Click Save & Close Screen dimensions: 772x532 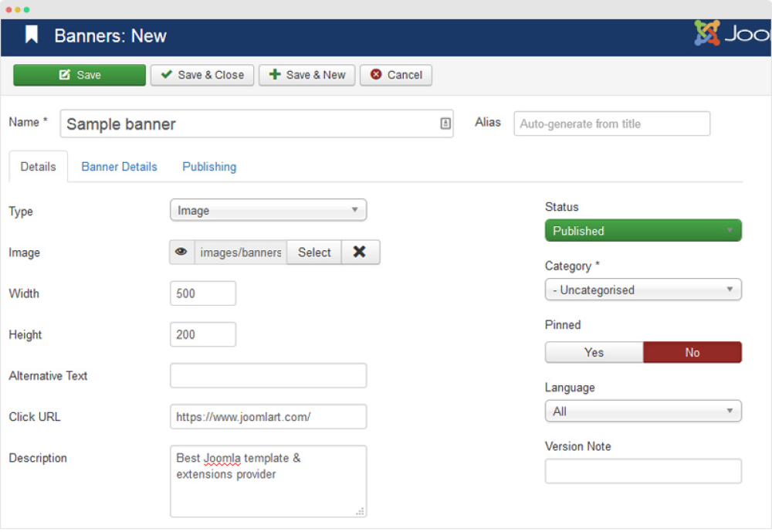[202, 75]
